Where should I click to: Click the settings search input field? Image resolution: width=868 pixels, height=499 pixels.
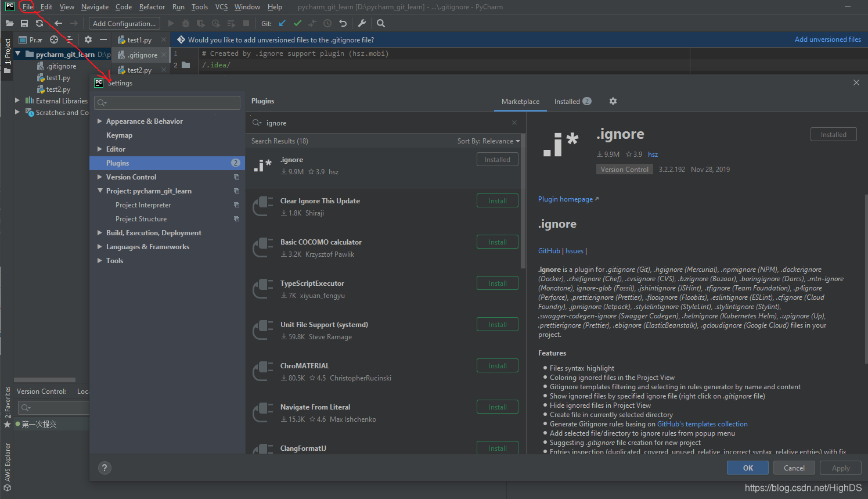pyautogui.click(x=168, y=103)
